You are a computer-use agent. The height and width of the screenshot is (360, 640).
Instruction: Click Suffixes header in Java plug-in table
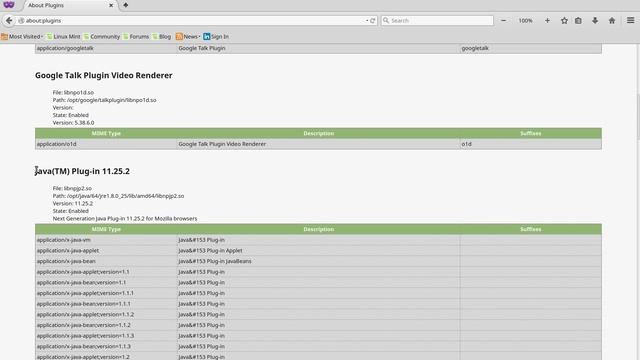point(531,229)
